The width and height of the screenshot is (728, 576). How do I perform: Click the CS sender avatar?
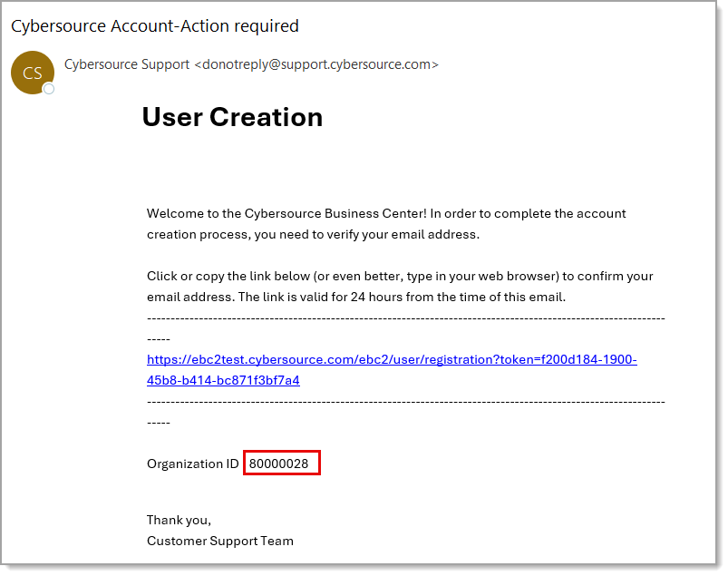(32, 73)
